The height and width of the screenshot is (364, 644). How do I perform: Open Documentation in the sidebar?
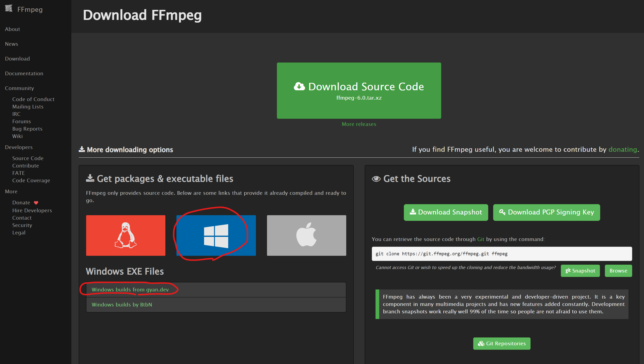point(24,74)
